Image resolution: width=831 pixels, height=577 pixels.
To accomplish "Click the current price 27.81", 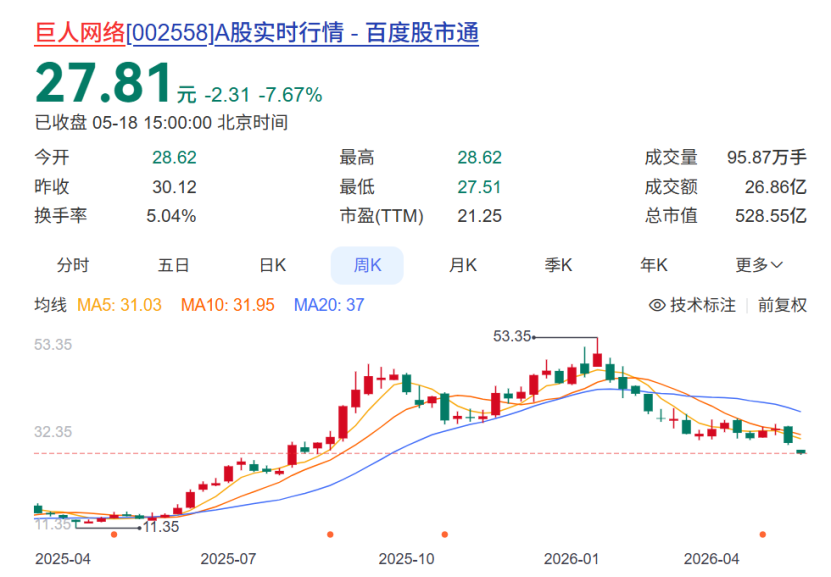I will click(x=104, y=83).
